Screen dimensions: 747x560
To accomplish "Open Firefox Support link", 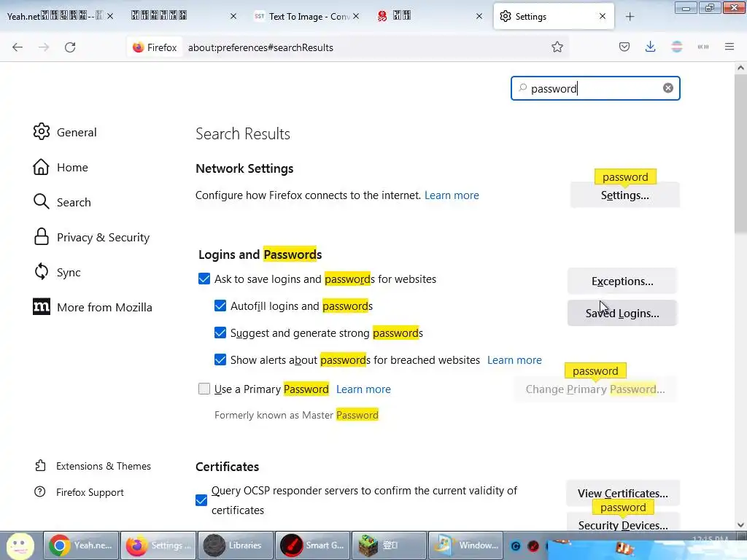I will pos(79,492).
